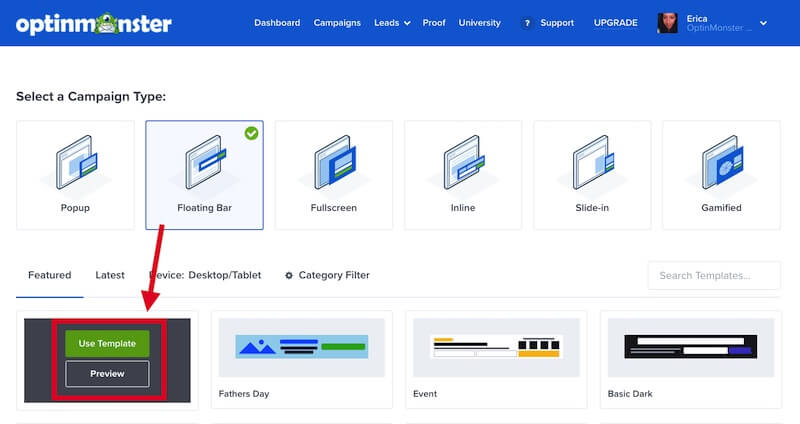Switch to the Latest tab
The height and width of the screenshot is (424, 800).
110,275
